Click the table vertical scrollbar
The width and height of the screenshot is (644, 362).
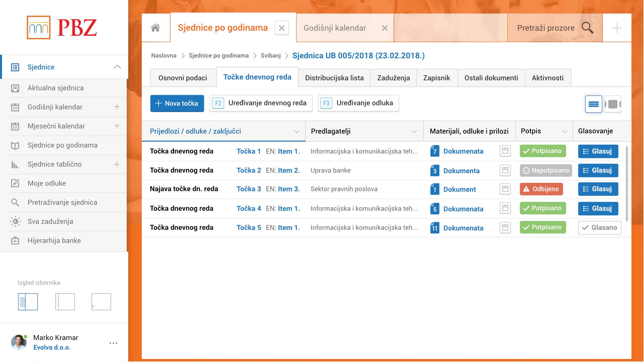point(626,184)
